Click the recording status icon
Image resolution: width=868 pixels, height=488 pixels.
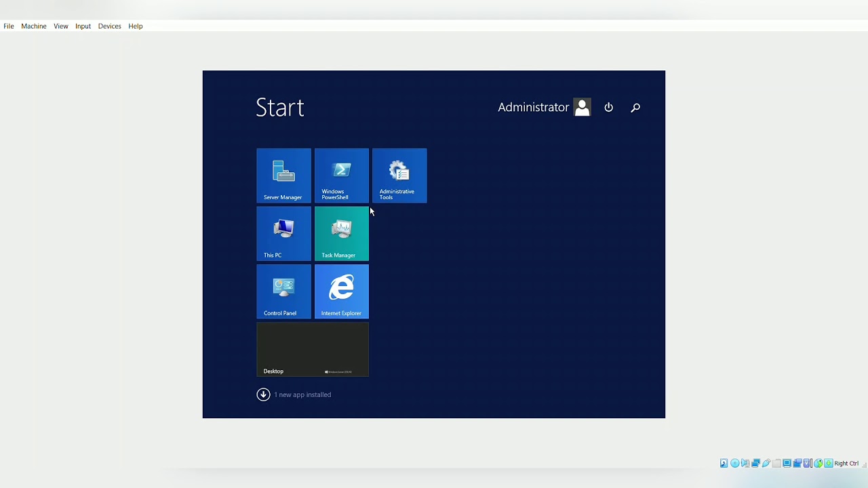coord(797,463)
